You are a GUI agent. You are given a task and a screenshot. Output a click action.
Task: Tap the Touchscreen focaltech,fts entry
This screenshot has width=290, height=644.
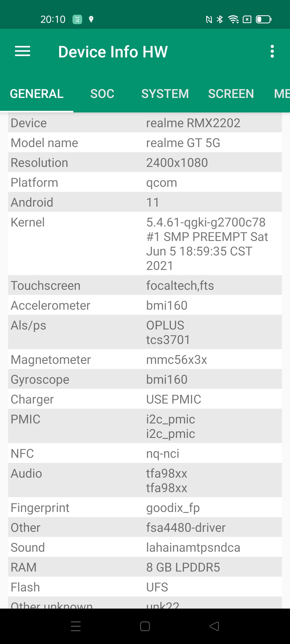coord(180,286)
